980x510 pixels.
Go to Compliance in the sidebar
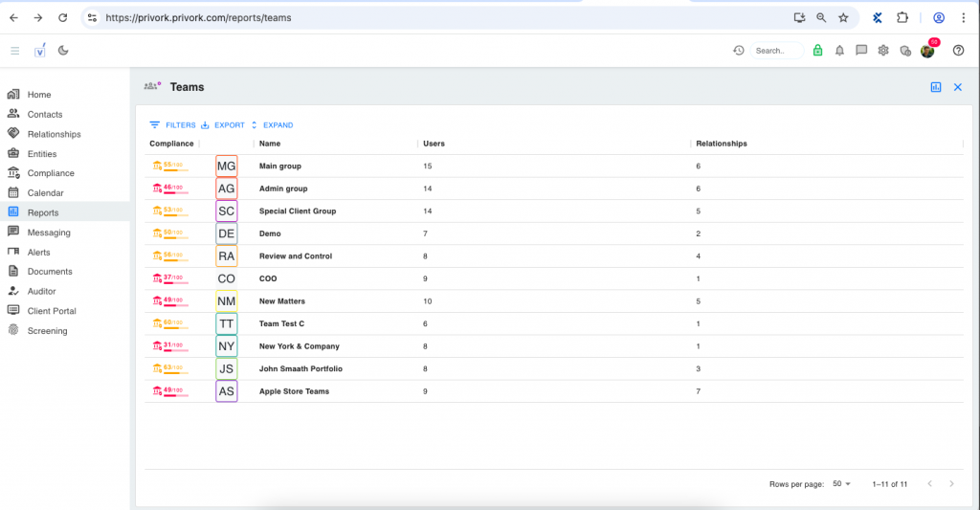click(50, 173)
